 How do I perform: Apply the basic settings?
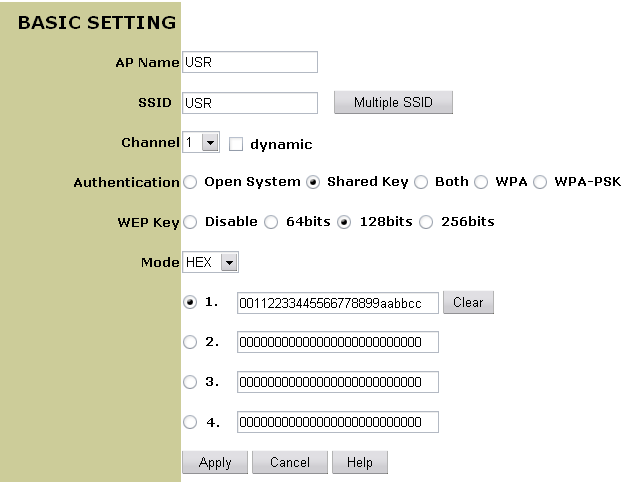pyautogui.click(x=215, y=462)
